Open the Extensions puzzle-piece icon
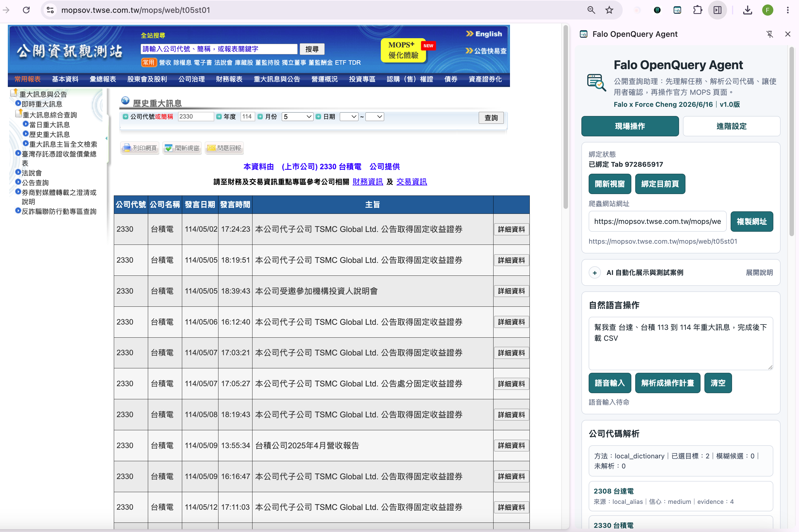The width and height of the screenshot is (799, 532). pyautogui.click(x=697, y=10)
